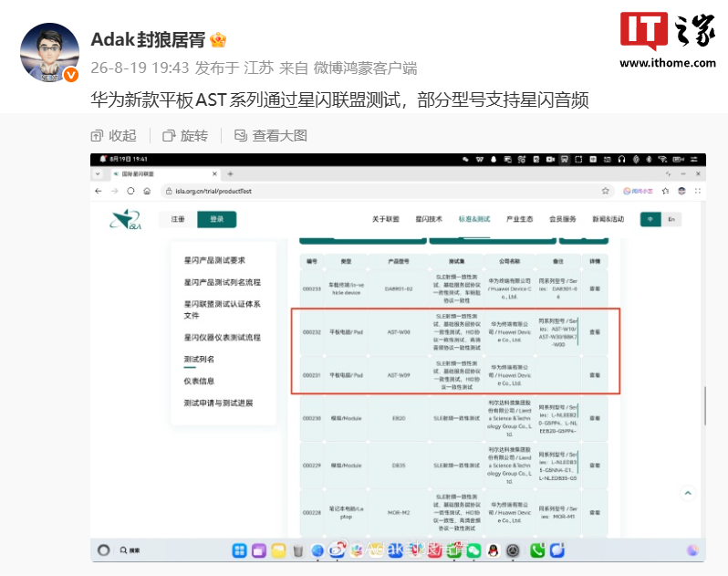Click the AST-W00 product model cell
This screenshot has width=728, height=576.
pos(399,332)
